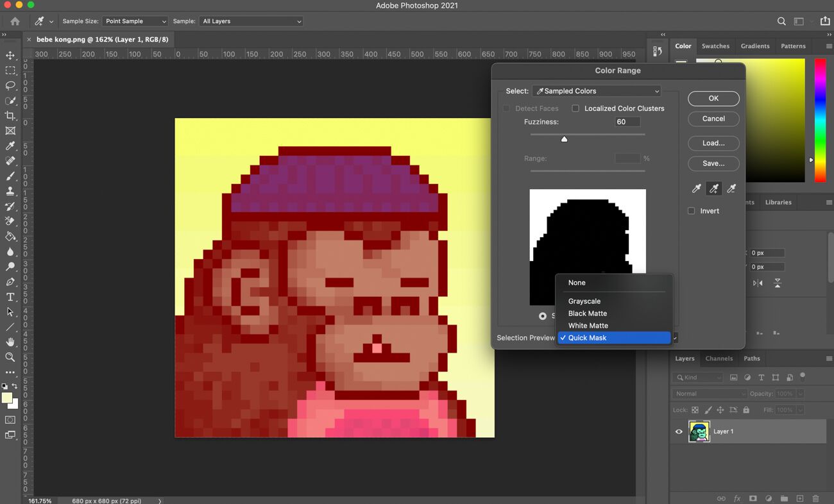Choose Grayscale from the preview menu
This screenshot has height=504, width=834.
click(584, 301)
